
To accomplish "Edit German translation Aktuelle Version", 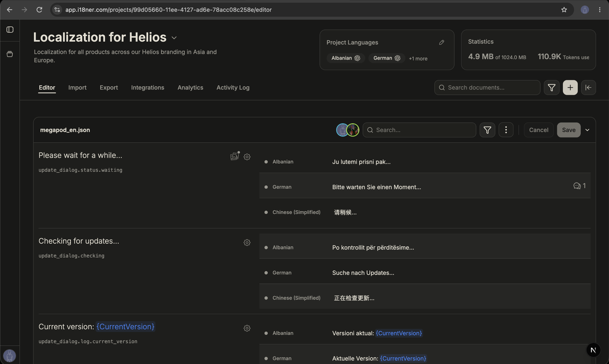I will (379, 358).
